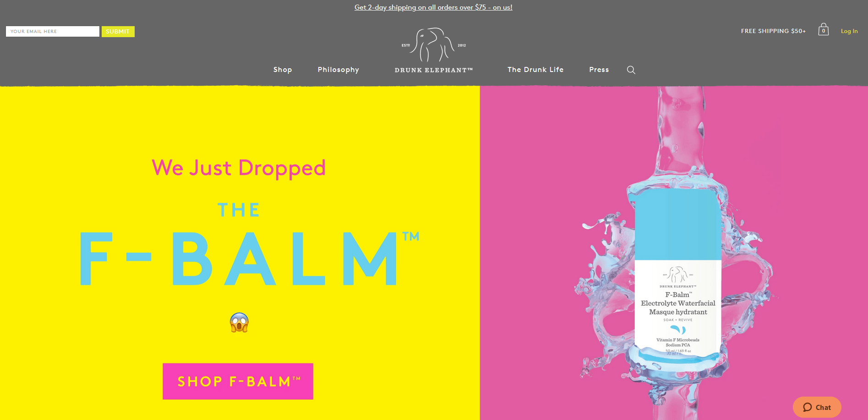Click the DRUNK ELEPHANT wordmark text
This screenshot has height=420, width=868.
[x=433, y=70]
